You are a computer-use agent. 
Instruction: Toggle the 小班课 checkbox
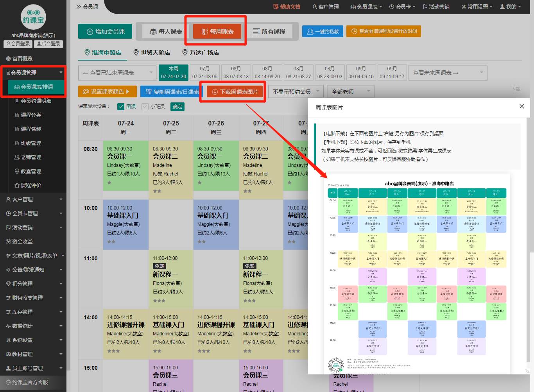pyautogui.click(x=145, y=106)
